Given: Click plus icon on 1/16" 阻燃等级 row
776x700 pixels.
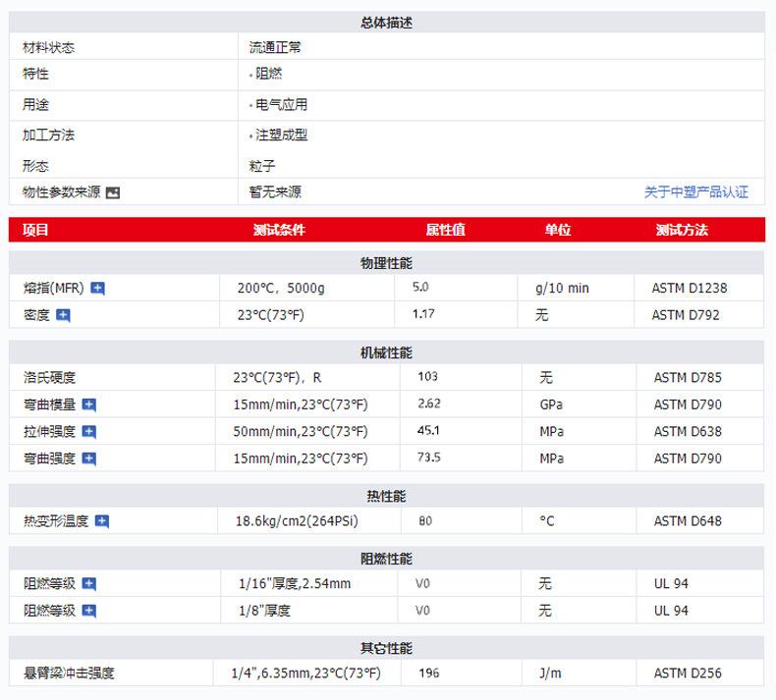Looking at the screenshot, I should click(89, 583).
